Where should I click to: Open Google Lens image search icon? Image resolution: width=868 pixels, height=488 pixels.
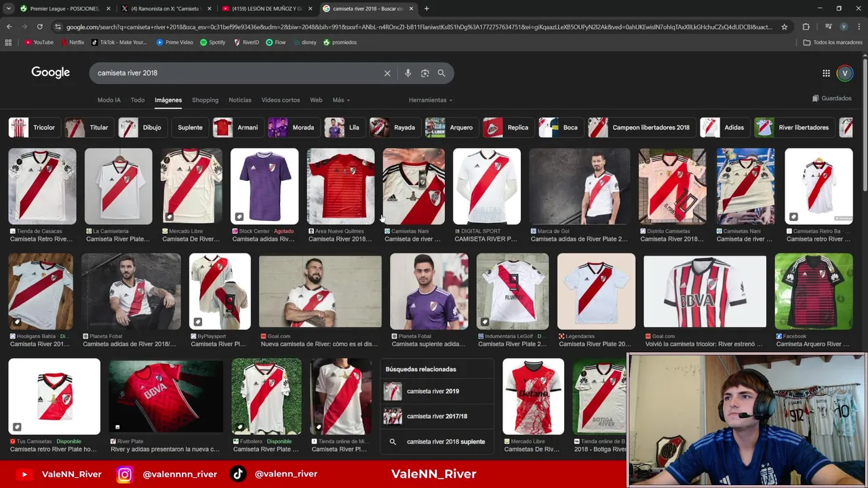425,73
